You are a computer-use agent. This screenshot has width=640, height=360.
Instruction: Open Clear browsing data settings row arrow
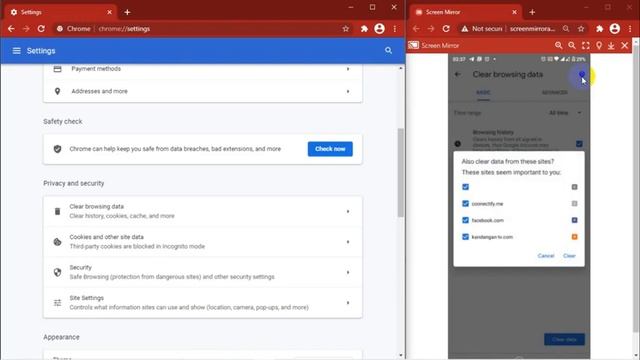[348, 211]
